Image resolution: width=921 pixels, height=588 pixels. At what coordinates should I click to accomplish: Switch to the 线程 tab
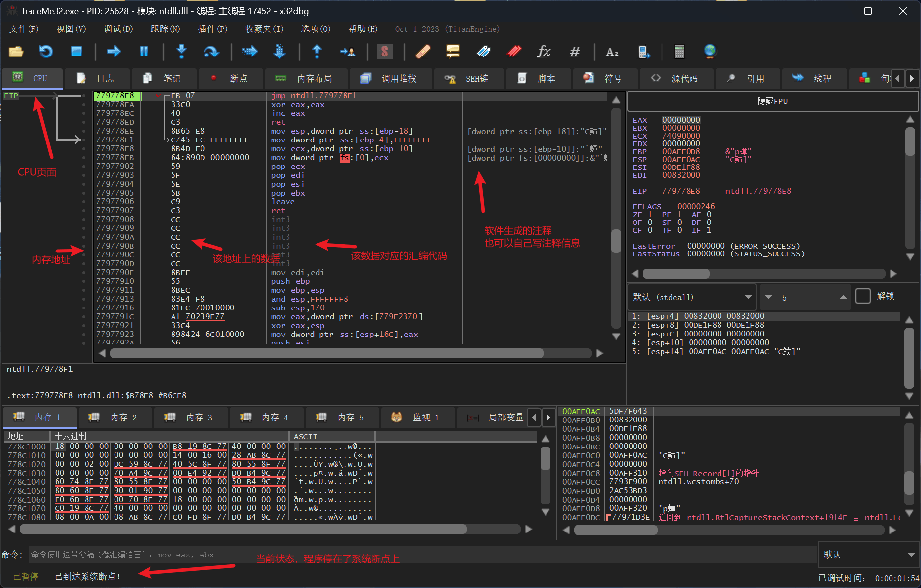coord(814,78)
